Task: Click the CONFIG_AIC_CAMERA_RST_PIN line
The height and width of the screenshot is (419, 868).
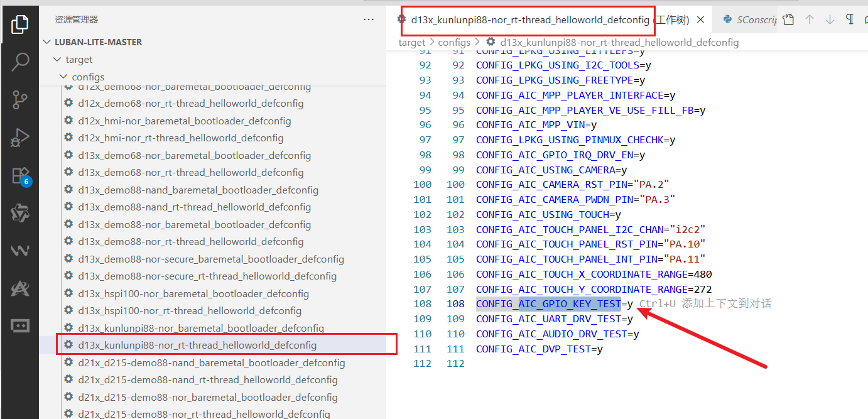Action: coord(573,185)
